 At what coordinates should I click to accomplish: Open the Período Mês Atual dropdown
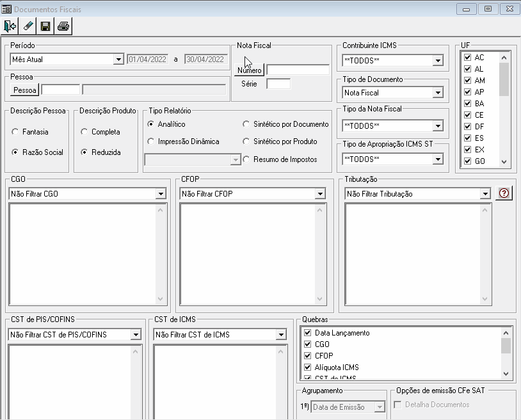[x=118, y=60]
